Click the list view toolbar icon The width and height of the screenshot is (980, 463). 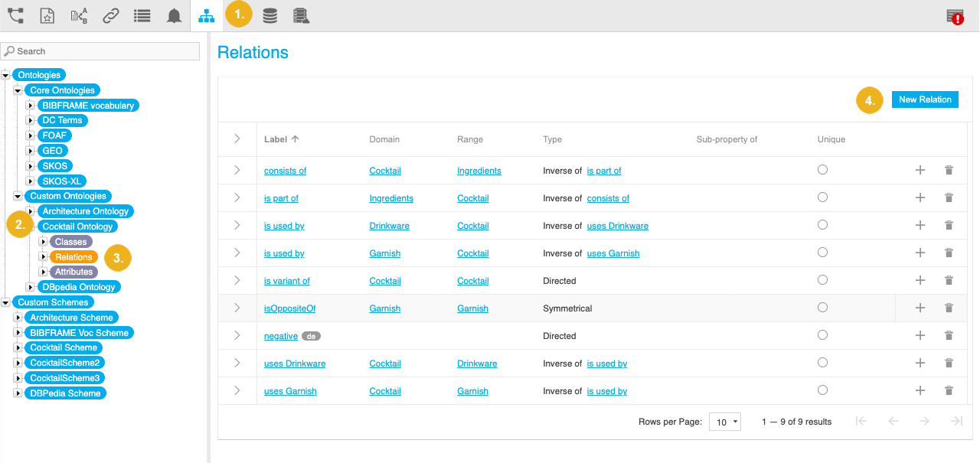point(142,15)
